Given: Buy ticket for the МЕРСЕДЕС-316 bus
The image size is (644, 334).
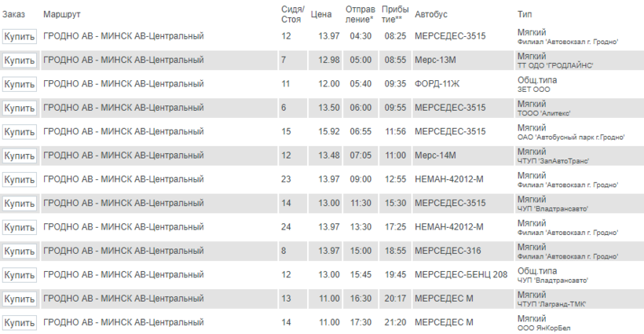Looking at the screenshot, I should tap(20, 251).
